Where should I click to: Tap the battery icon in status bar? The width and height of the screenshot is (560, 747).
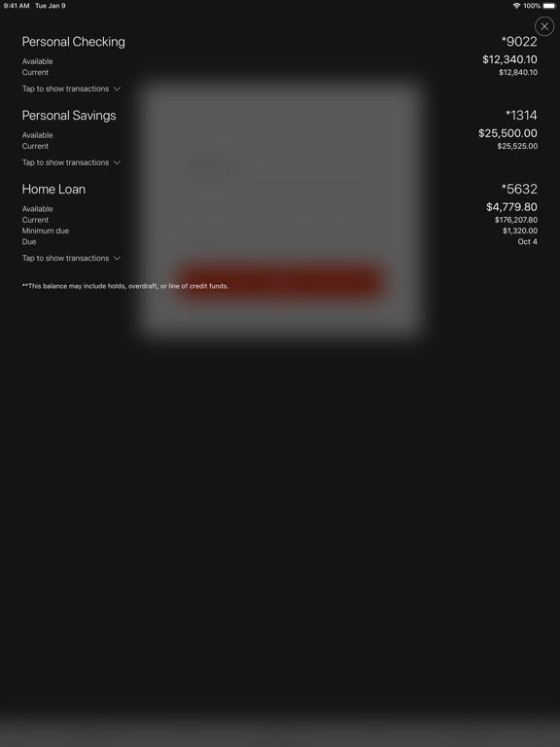point(549,6)
